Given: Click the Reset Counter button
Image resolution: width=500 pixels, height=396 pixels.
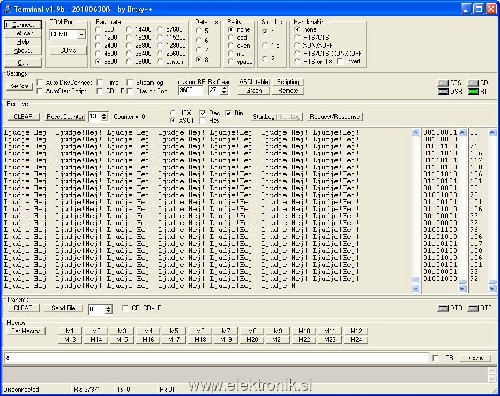Looking at the screenshot, I should (x=65, y=117).
